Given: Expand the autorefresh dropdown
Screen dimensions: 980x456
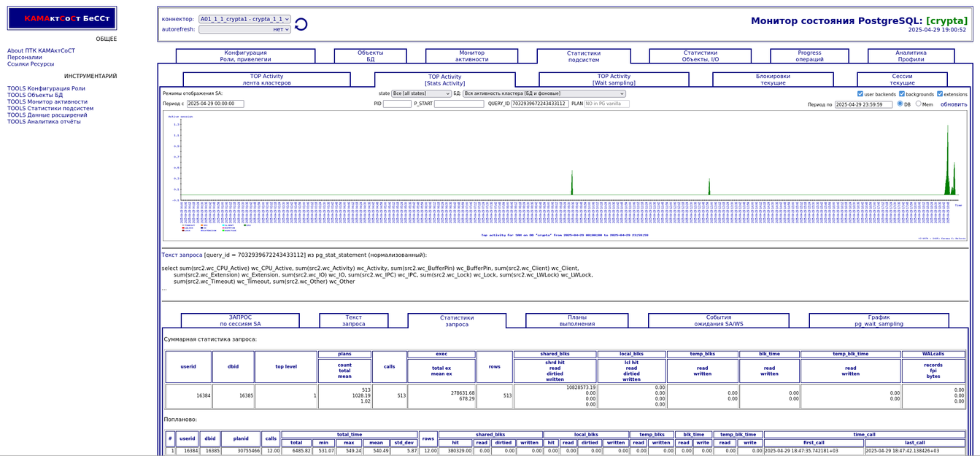Looking at the screenshot, I should point(244,29).
